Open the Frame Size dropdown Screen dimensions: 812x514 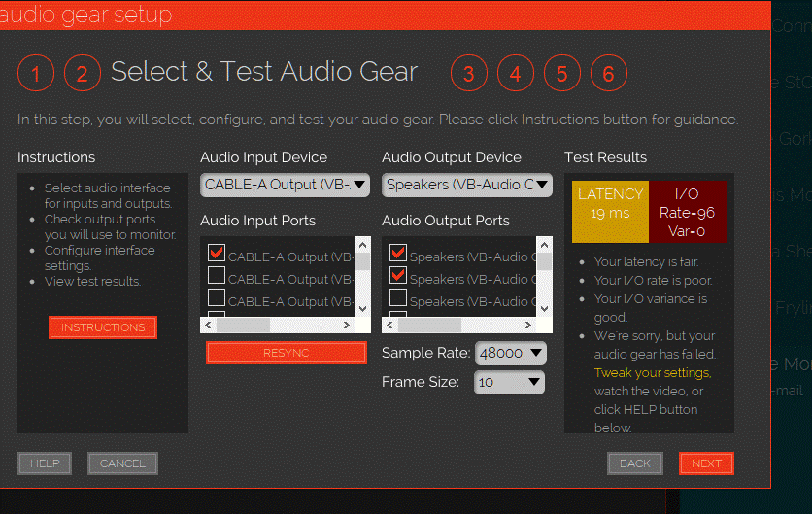509,382
